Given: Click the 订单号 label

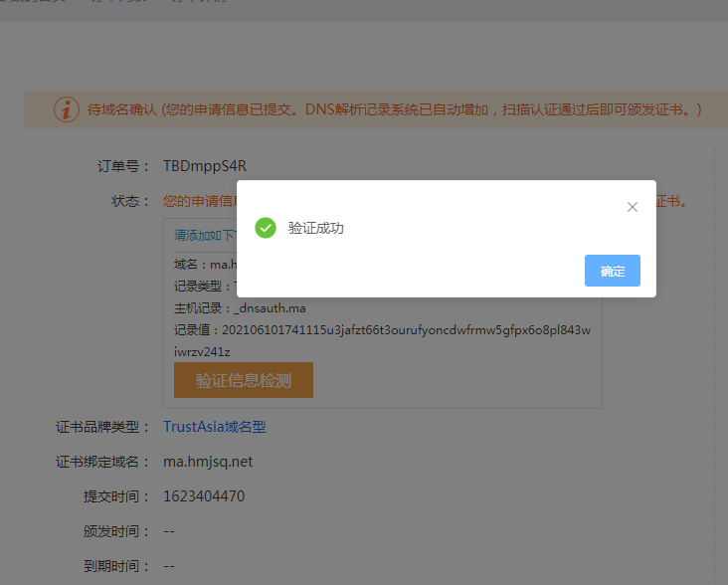Looking at the screenshot, I should pos(123,166).
